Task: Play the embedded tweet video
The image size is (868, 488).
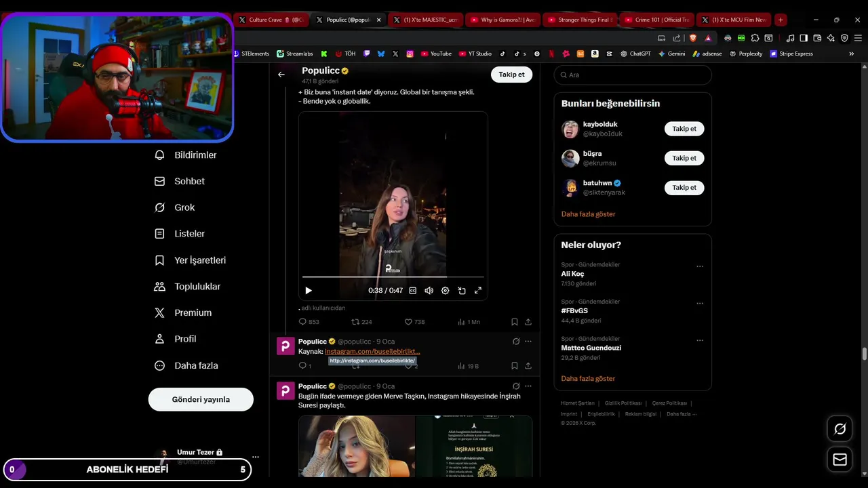Action: click(309, 291)
